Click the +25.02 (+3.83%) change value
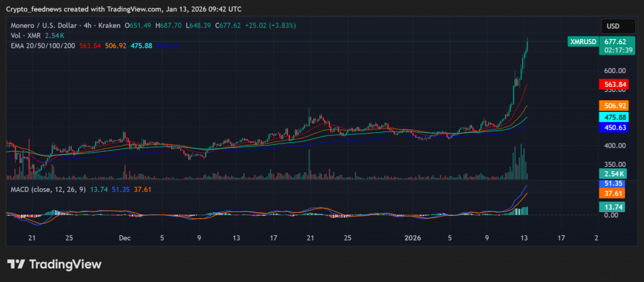Image resolution: width=644 pixels, height=282 pixels. (270, 25)
